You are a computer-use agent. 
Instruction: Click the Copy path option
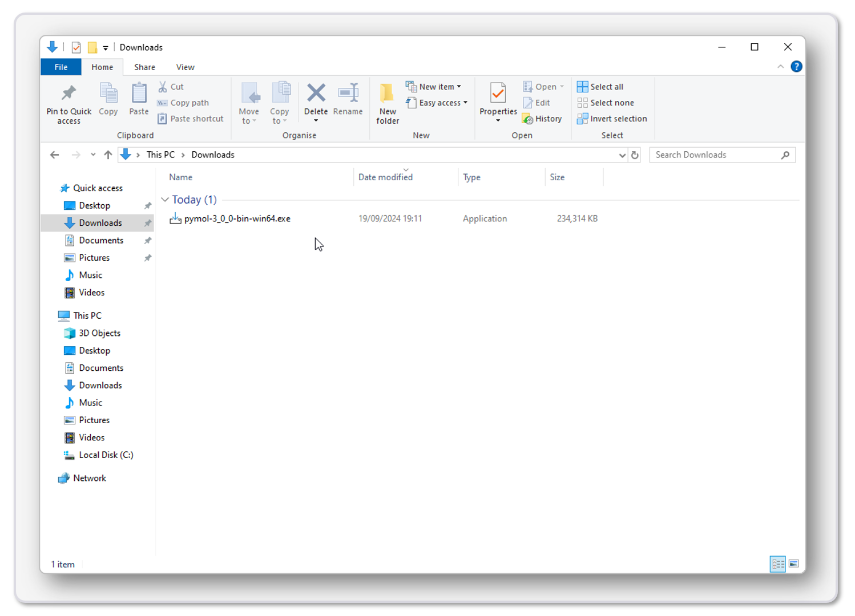pyautogui.click(x=183, y=103)
